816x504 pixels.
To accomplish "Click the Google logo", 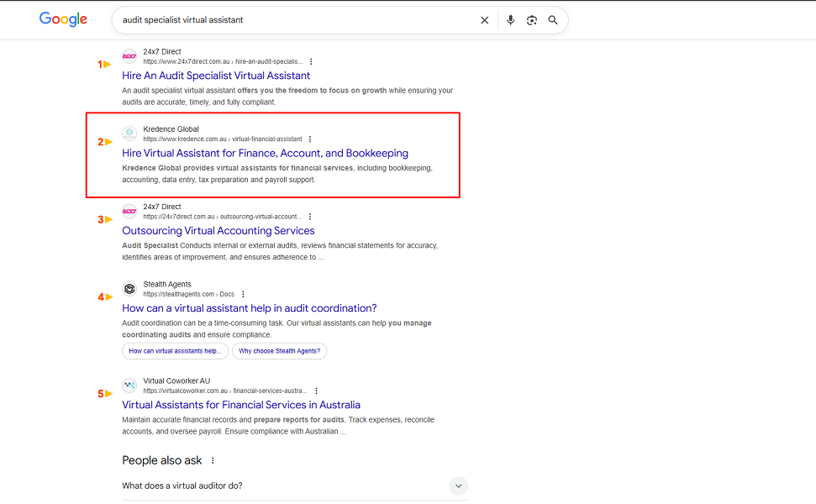I will click(x=63, y=19).
